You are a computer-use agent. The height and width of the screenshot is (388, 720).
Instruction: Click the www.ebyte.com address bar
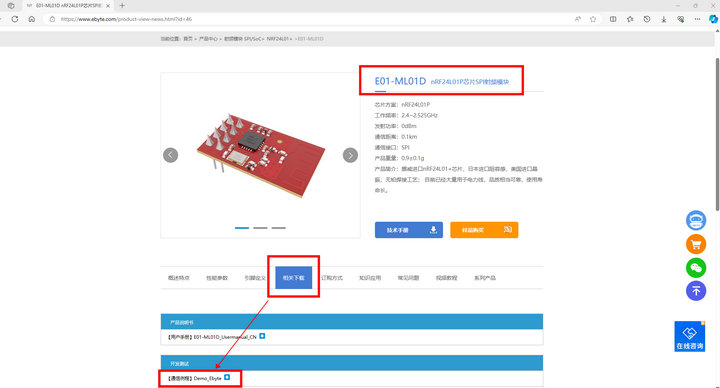point(126,19)
